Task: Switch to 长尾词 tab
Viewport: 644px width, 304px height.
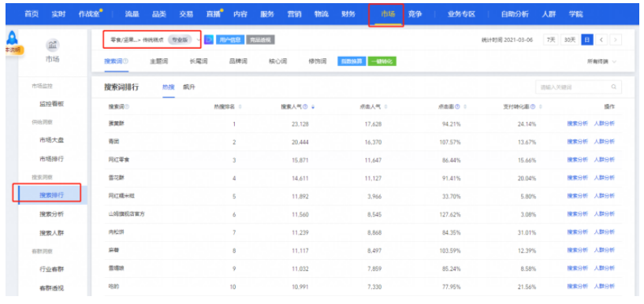Action: (x=199, y=61)
